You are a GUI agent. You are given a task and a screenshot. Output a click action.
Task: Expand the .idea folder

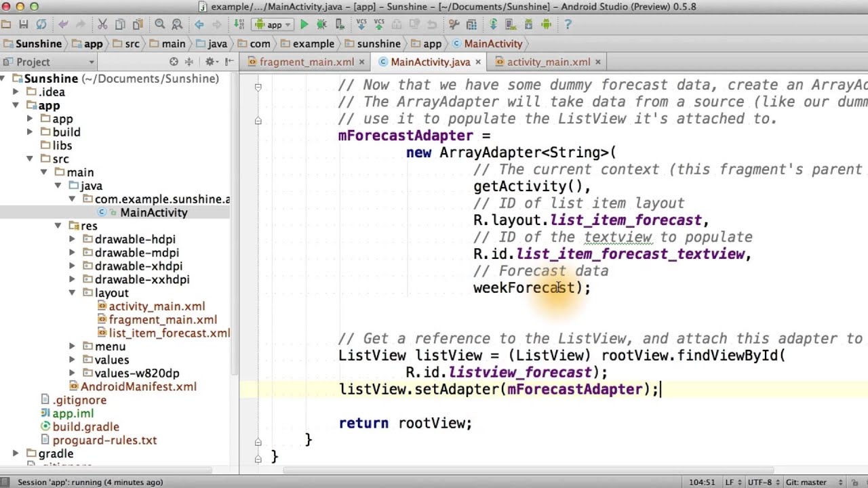pyautogui.click(x=16, y=92)
